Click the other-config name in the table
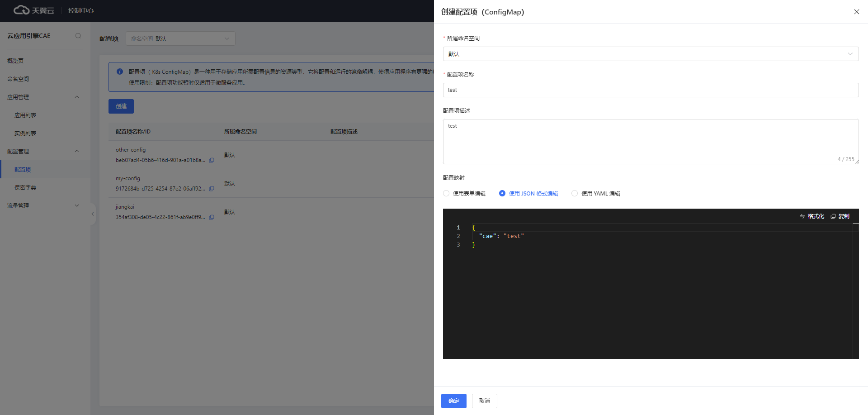 pyautogui.click(x=131, y=150)
